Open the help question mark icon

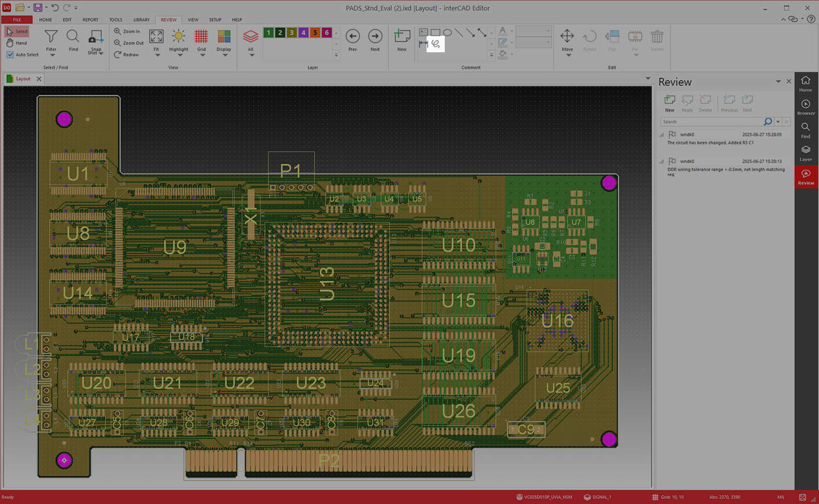(811, 19)
